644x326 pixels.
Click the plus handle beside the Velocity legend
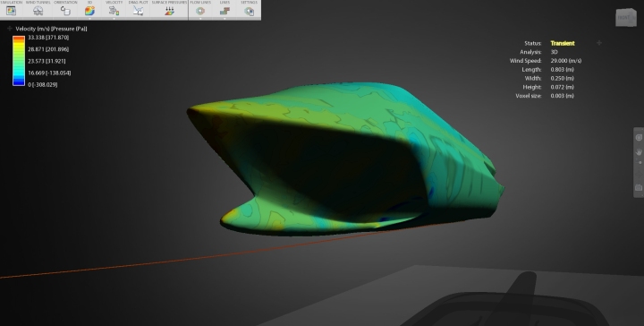[x=10, y=29]
